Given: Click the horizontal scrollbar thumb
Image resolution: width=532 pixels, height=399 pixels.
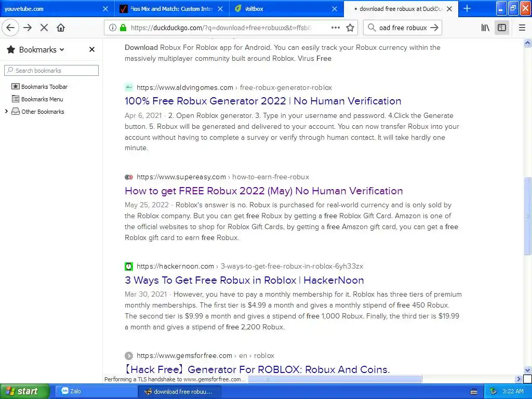Looking at the screenshot, I should (x=335, y=379).
